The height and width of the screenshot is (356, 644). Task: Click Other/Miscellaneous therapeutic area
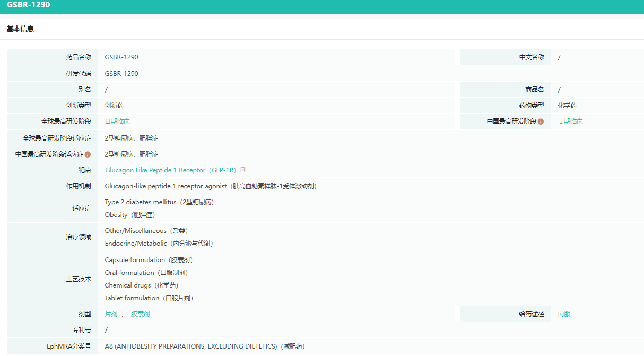146,231
